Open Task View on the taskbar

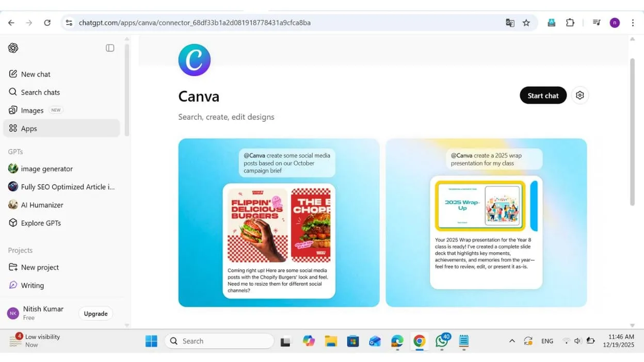pos(285,341)
